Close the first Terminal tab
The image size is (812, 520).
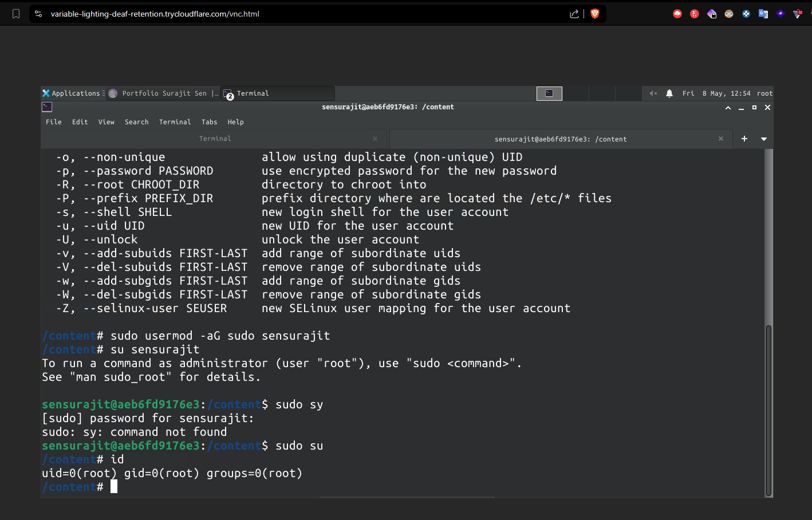(375, 139)
